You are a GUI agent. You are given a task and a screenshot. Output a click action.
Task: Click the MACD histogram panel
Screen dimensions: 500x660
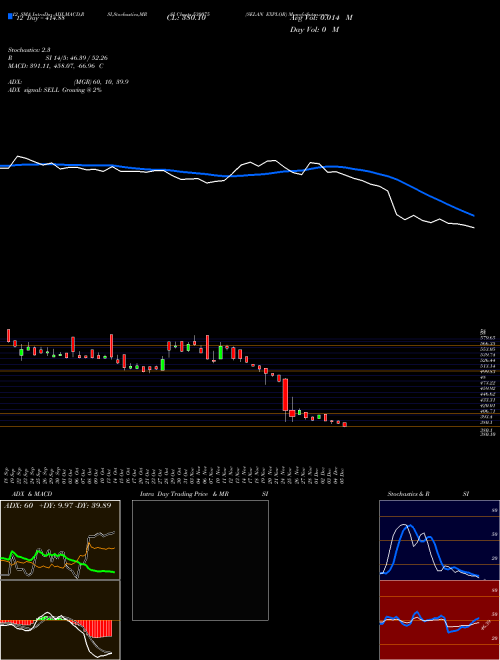click(x=60, y=620)
